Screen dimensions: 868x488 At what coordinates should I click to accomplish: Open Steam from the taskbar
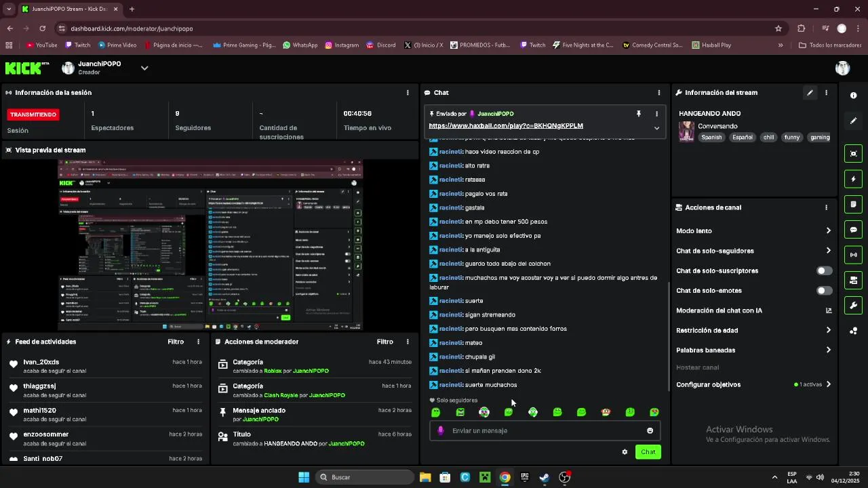click(x=545, y=477)
